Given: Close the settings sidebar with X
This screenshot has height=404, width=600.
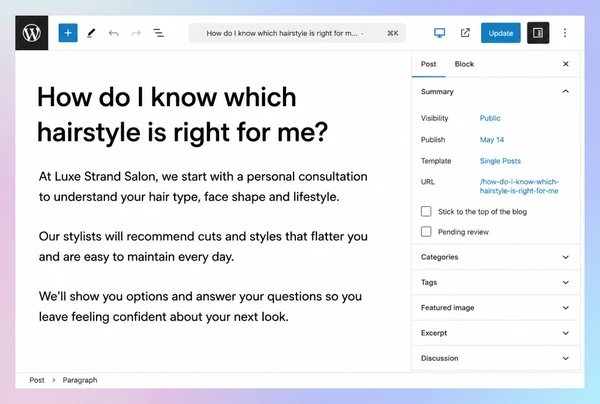Looking at the screenshot, I should point(566,64).
